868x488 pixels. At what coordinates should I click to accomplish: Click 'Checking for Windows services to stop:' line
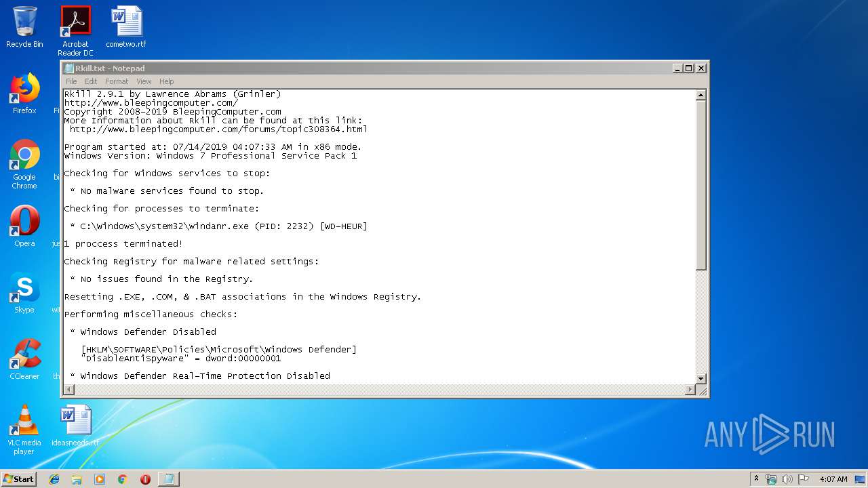(167, 174)
